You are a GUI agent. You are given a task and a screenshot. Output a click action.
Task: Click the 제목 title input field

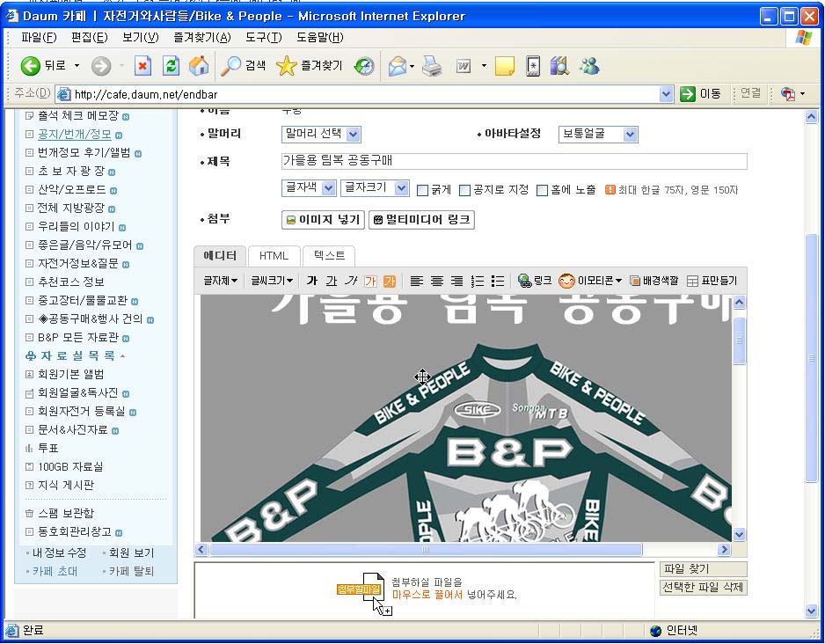(x=514, y=161)
